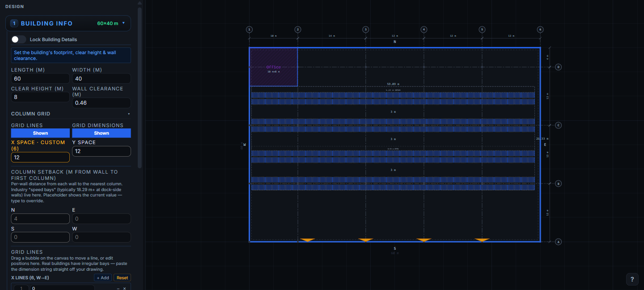Edit X line 1 position field
Screen dimensions: 644x290
tap(62, 288)
